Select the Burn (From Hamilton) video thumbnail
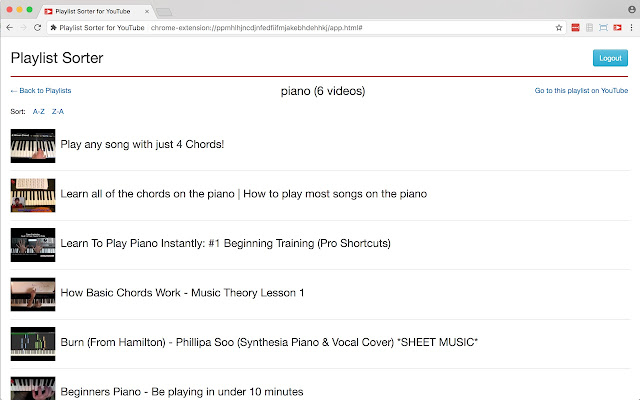Viewport: 640px width, 400px height. coord(33,344)
